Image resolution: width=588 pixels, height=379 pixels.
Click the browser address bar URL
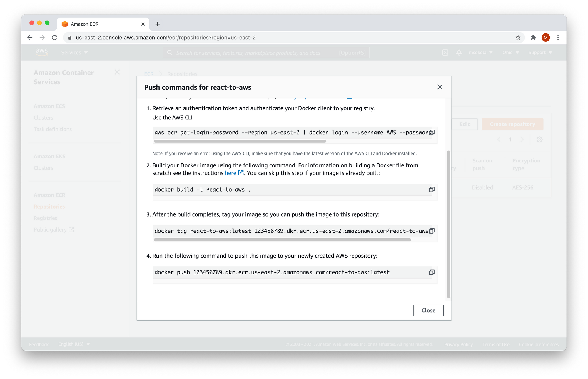(166, 38)
